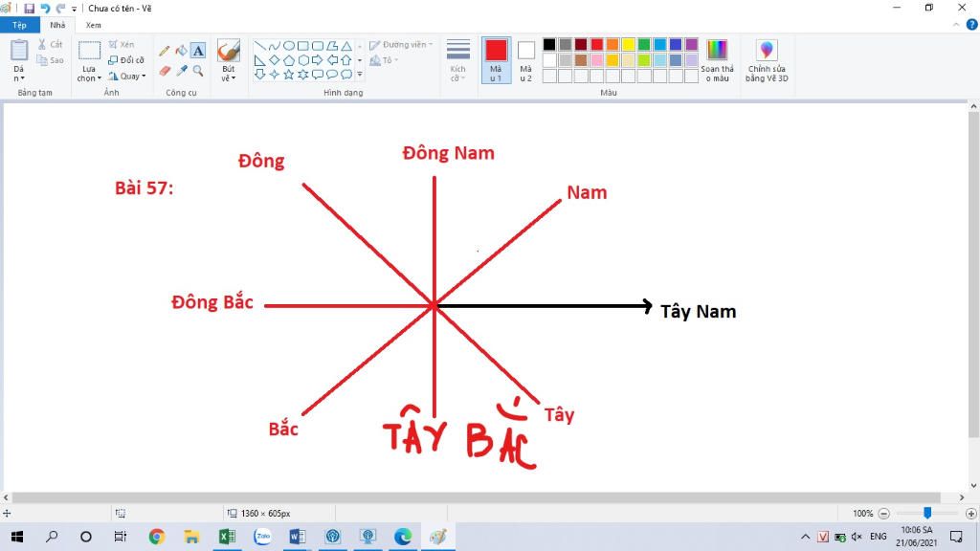980x551 pixels.
Task: Choose the Oval callout shape
Action: (332, 75)
